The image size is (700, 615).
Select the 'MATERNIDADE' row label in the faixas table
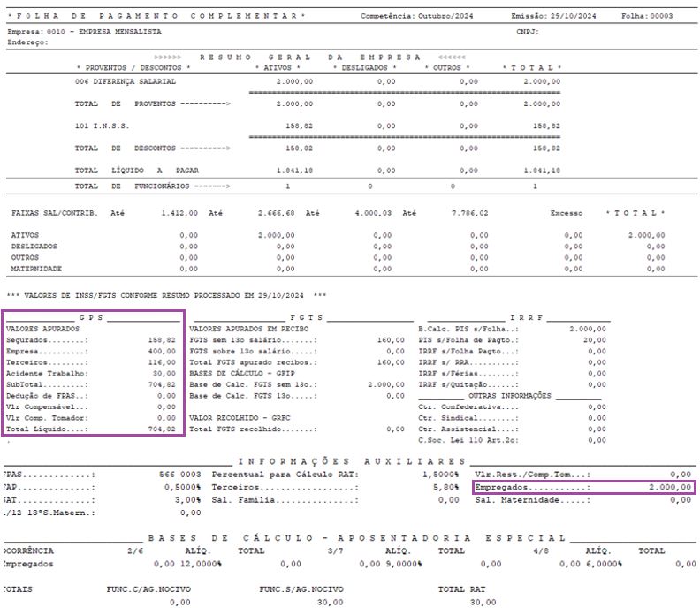point(36,269)
